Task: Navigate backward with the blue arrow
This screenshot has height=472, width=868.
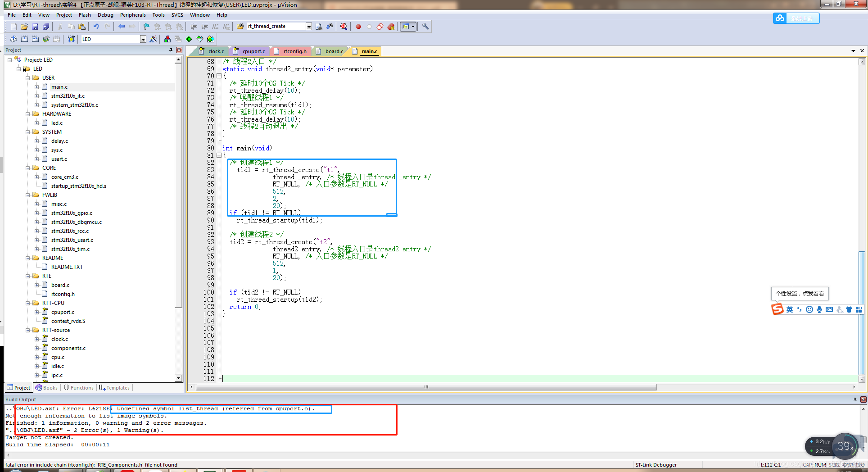Action: tap(122, 27)
